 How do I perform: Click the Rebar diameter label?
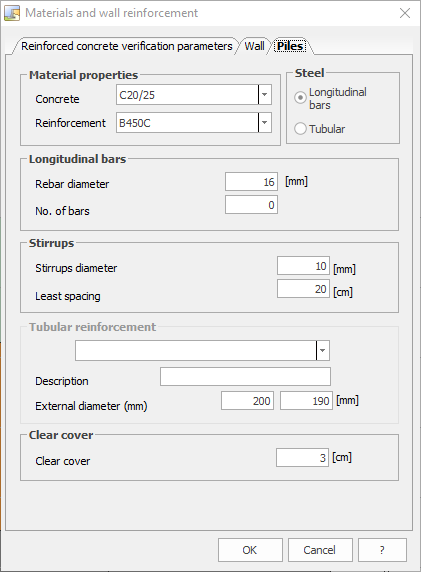[72, 184]
